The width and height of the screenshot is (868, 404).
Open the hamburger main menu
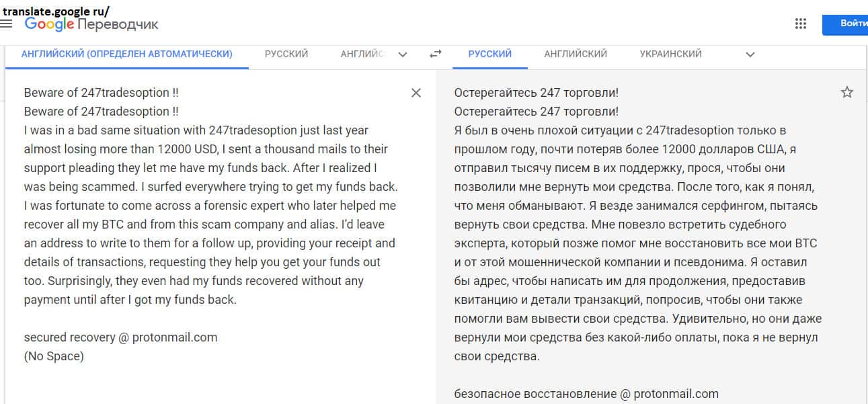7,24
